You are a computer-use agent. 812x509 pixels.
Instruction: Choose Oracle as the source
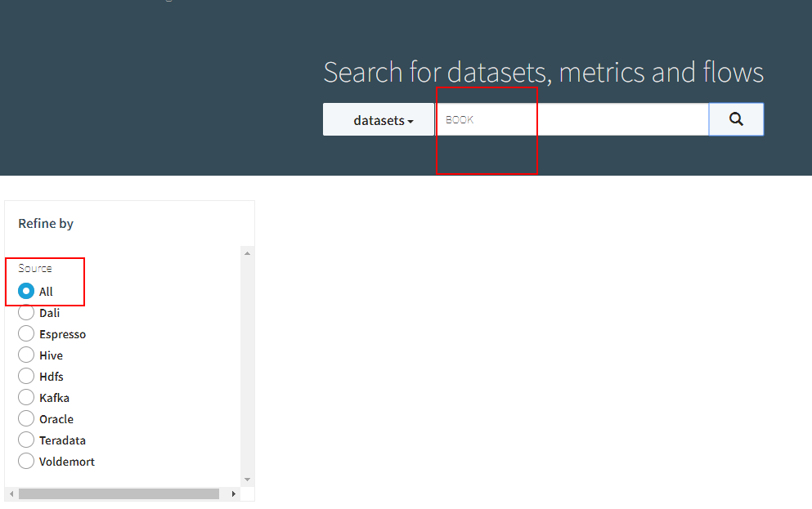click(25, 418)
